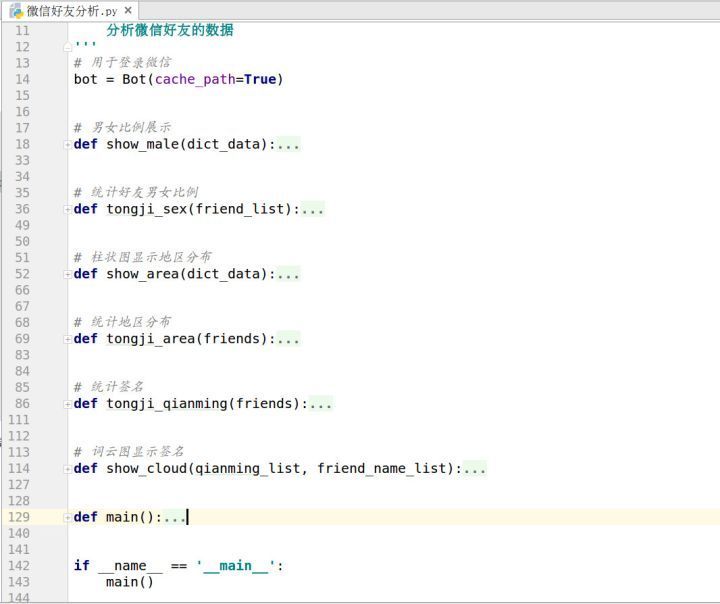Click the comment # 统计好友男女比例
This screenshot has width=720, height=604.
(x=136, y=192)
